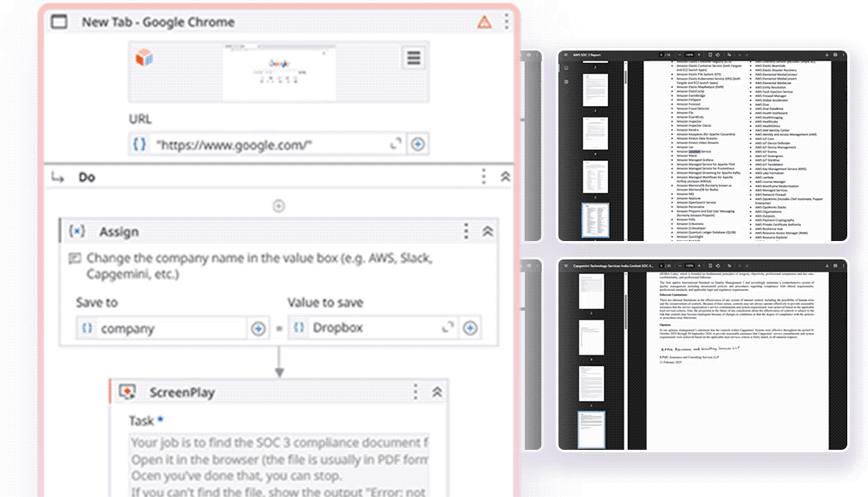The image size is (868, 497).
Task: Click the Assign activity title
Action: coord(119,231)
